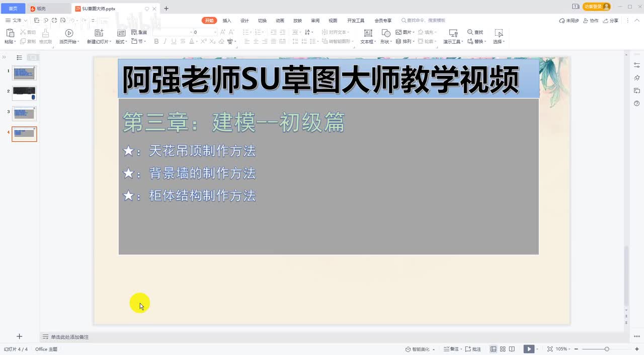Click the Find magnifier icon
The width and height of the screenshot is (644, 355).
[x=470, y=32]
